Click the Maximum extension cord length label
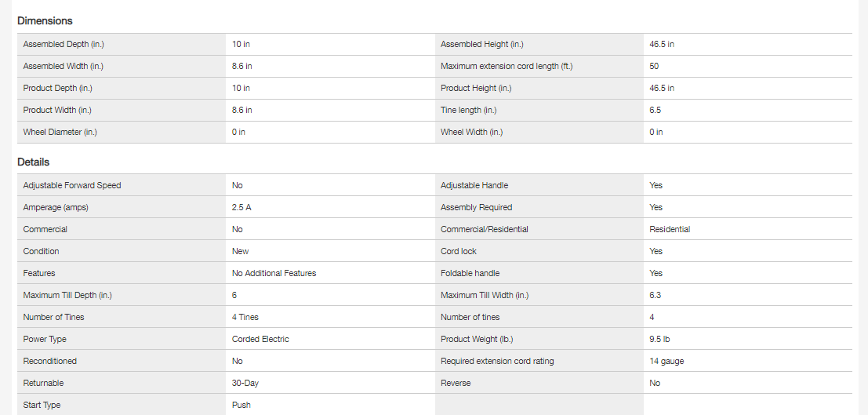868x415 pixels. coord(507,67)
